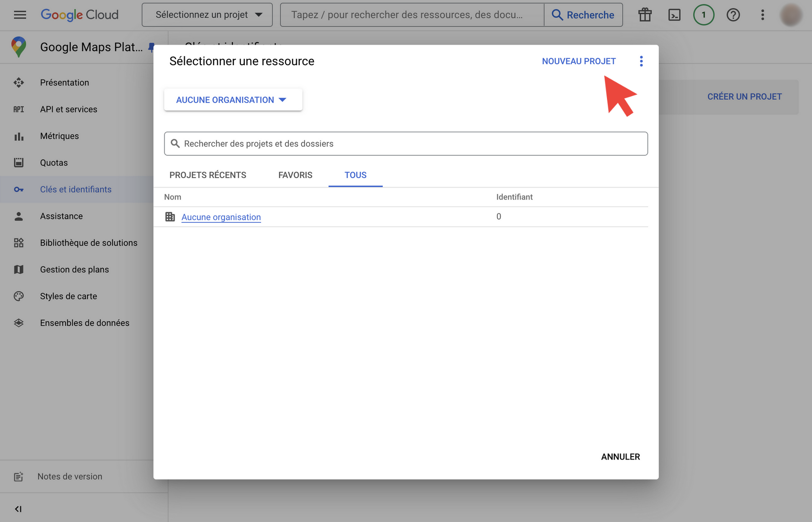Open the top bar three-dot settings menu

(762, 15)
